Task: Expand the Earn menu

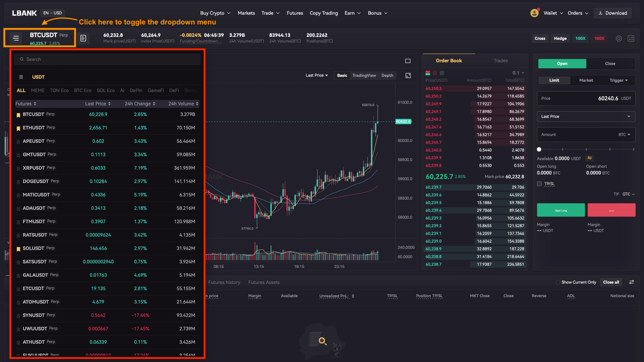Action: [x=353, y=13]
